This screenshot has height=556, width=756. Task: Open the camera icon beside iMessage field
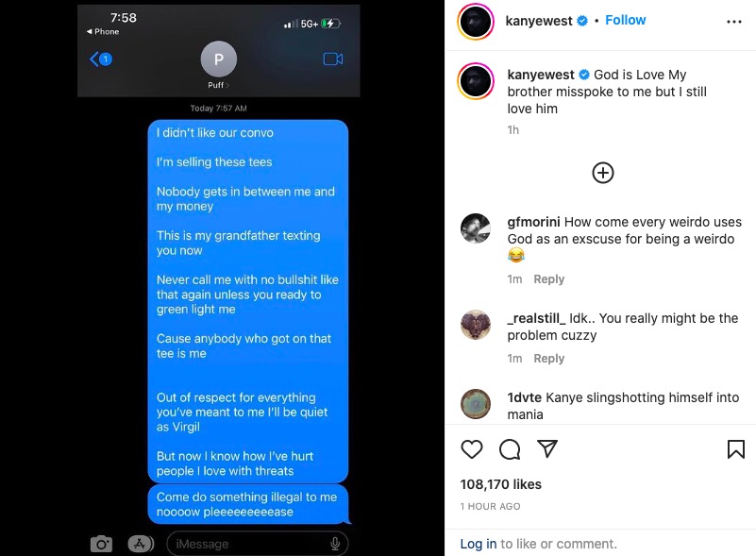(x=101, y=544)
